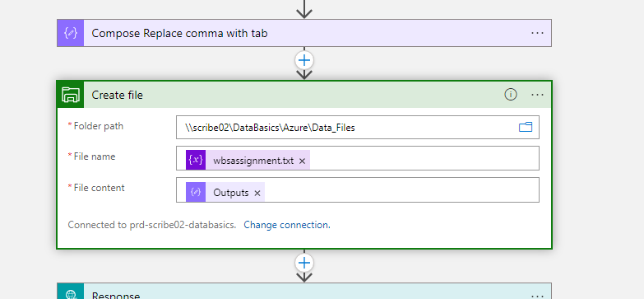Remove the Outputs token
644x299 pixels.
click(257, 193)
